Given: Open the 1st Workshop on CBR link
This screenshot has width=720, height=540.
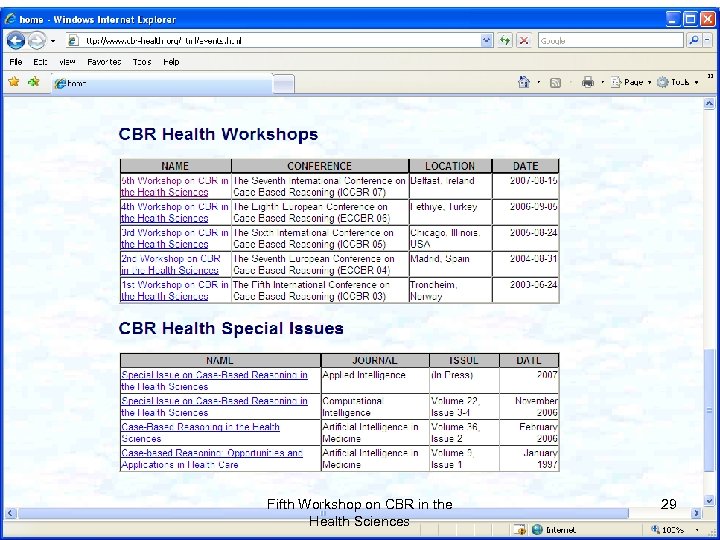Looking at the screenshot, I should pyautogui.click(x=174, y=290).
